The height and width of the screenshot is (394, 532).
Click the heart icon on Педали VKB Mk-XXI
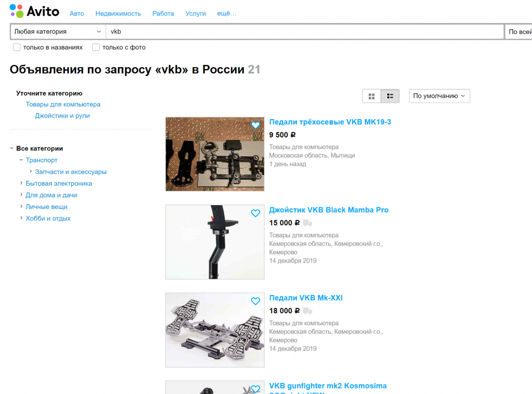coord(256,301)
